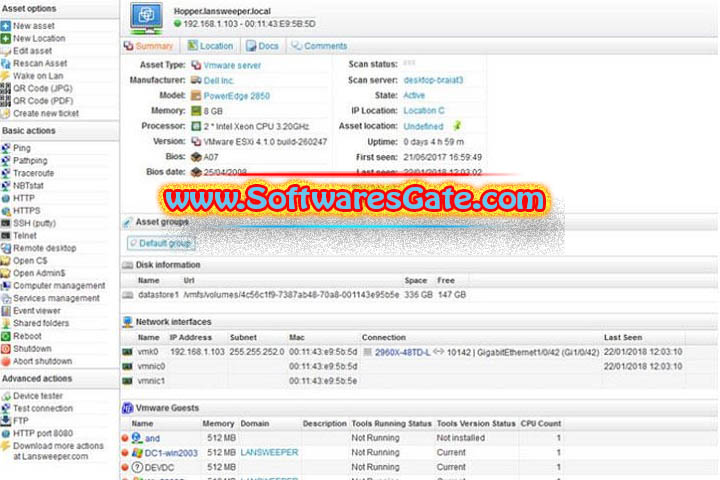The image size is (720, 480).
Task: Click the Services management gear icon
Action: click(6, 298)
